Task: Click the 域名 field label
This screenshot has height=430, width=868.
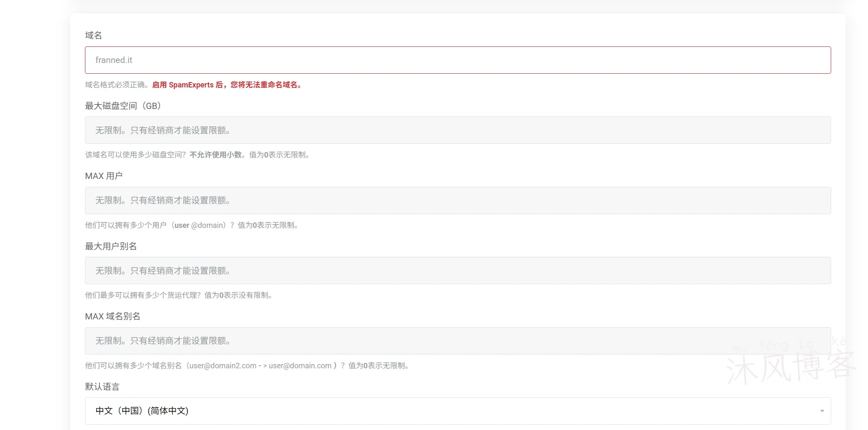Action: (x=93, y=35)
